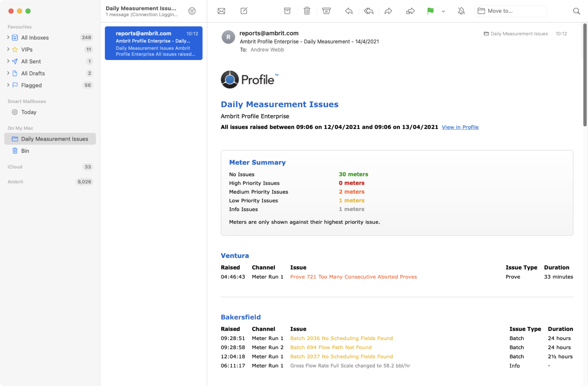
Task: Open All Sent mailbox
Action: point(50,61)
